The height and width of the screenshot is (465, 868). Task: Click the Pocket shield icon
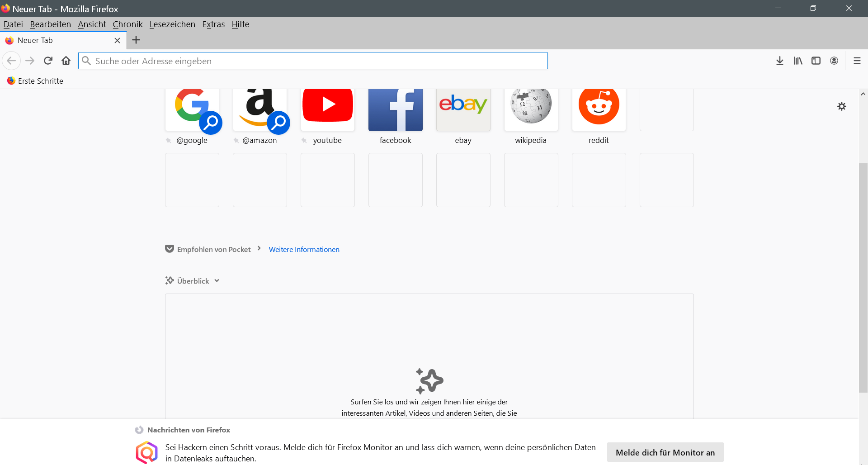click(x=170, y=249)
